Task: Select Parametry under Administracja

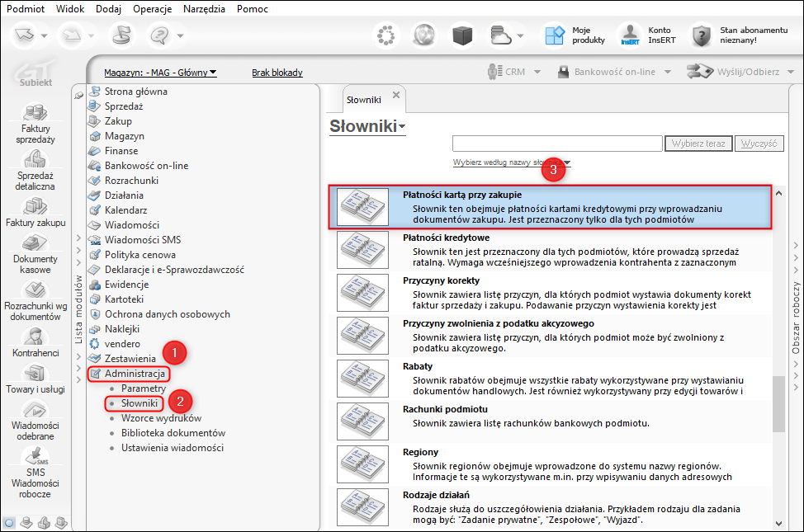Action: coord(143,388)
